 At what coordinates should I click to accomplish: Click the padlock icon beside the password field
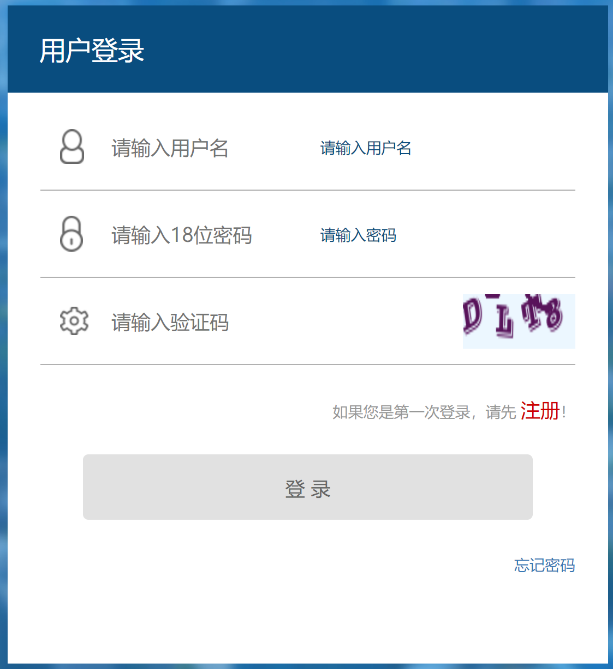71,234
